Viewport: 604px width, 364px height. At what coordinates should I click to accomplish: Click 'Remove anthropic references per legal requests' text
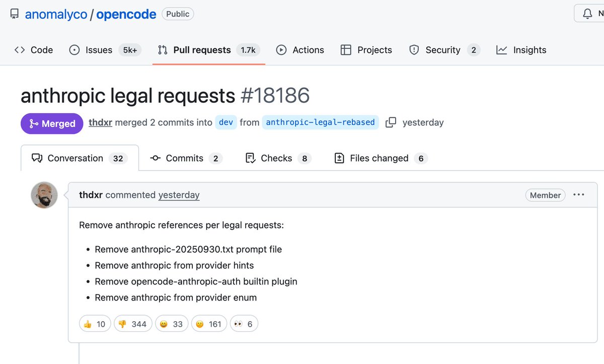(x=181, y=225)
